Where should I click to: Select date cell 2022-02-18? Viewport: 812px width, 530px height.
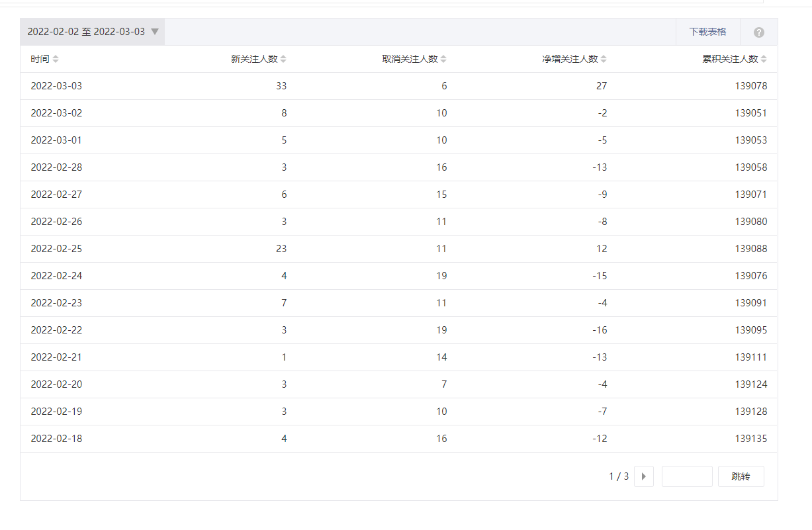pyautogui.click(x=56, y=439)
